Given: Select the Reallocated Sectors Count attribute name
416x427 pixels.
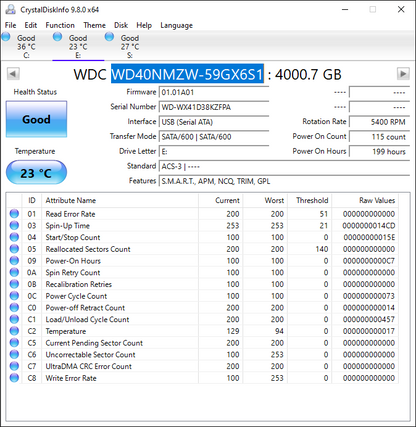Looking at the screenshot, I should pos(88,249).
